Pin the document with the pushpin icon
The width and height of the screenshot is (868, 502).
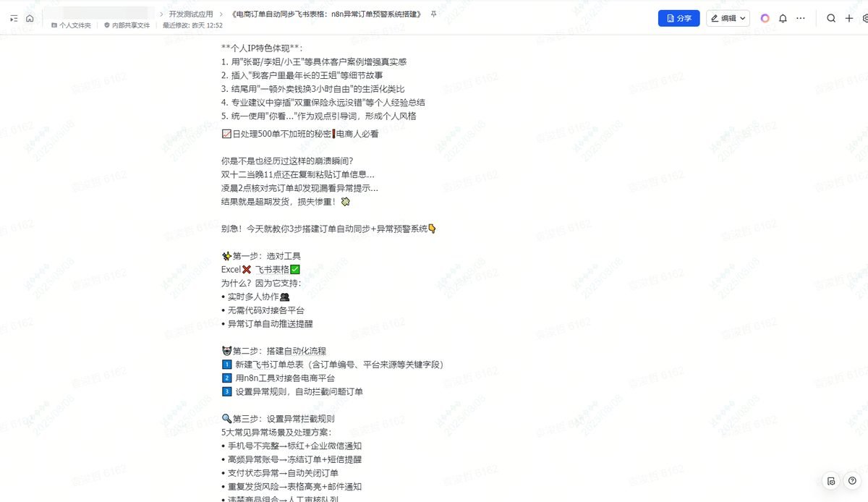433,14
